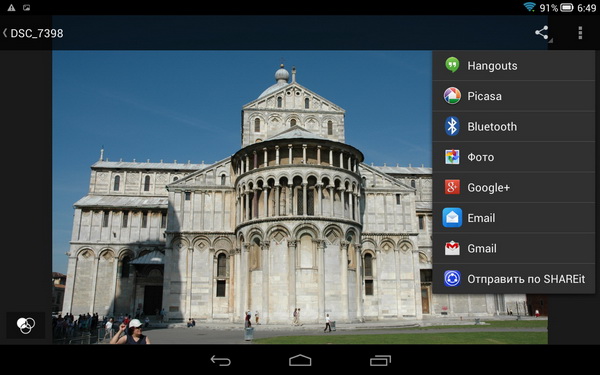
Task: Click the DSC_7398 title text
Action: pos(37,33)
